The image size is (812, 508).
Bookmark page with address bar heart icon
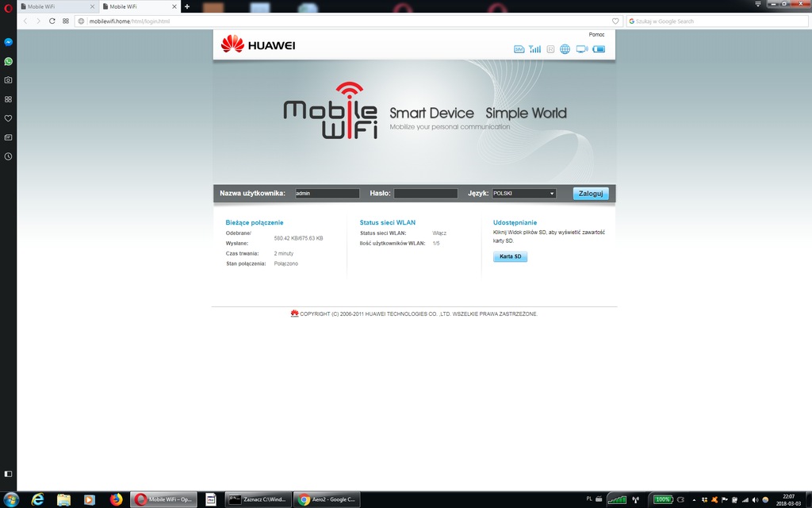(615, 21)
